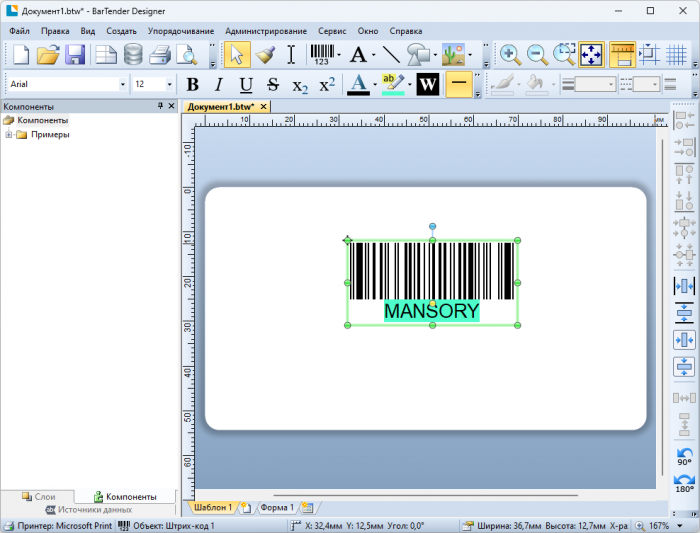Open highlight color dropdown arrow
Viewport: 700px width, 533px height.
click(409, 84)
